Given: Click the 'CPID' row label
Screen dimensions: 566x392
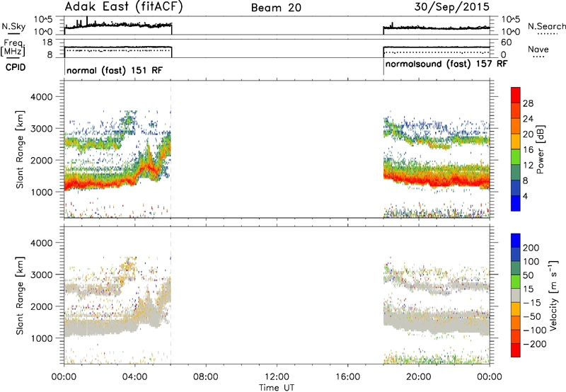Looking at the screenshot, I should coord(16,67).
